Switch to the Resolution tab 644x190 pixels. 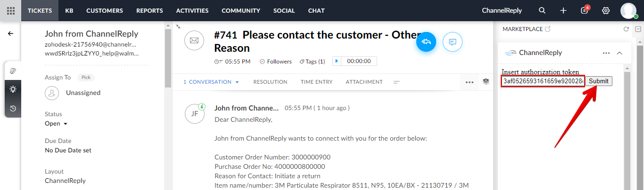[270, 82]
